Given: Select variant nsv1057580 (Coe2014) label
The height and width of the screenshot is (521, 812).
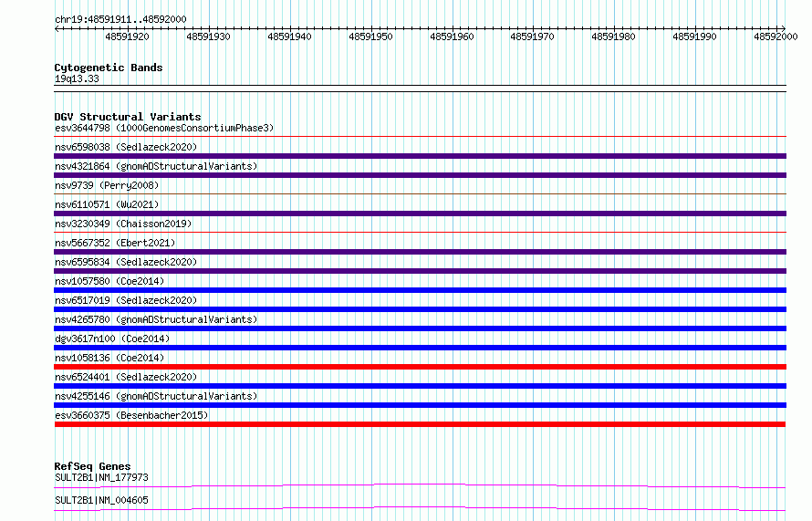Looking at the screenshot, I should 109,281.
